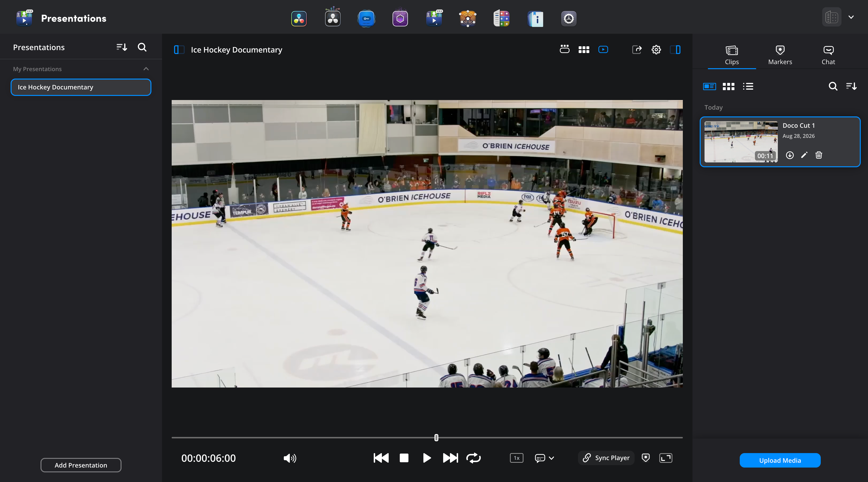Enter fullscreen video mode
868x482 pixels.
coord(666,458)
